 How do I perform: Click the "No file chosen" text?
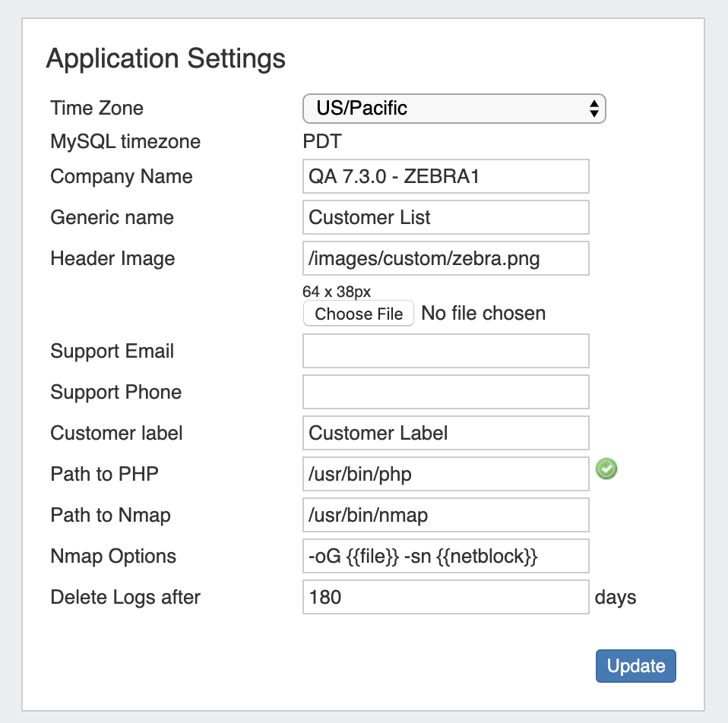tap(483, 314)
